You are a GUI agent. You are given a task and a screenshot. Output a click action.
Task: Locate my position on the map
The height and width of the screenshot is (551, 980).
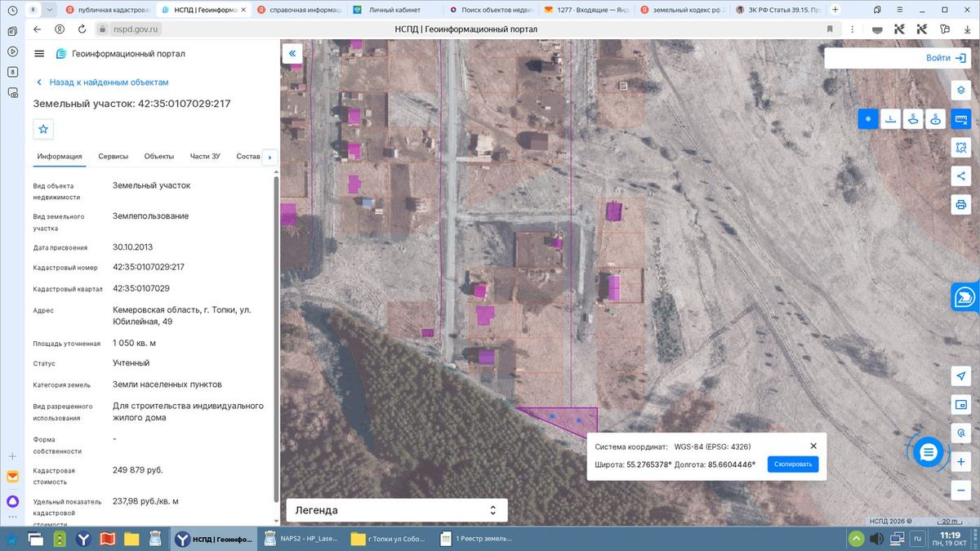click(960, 375)
